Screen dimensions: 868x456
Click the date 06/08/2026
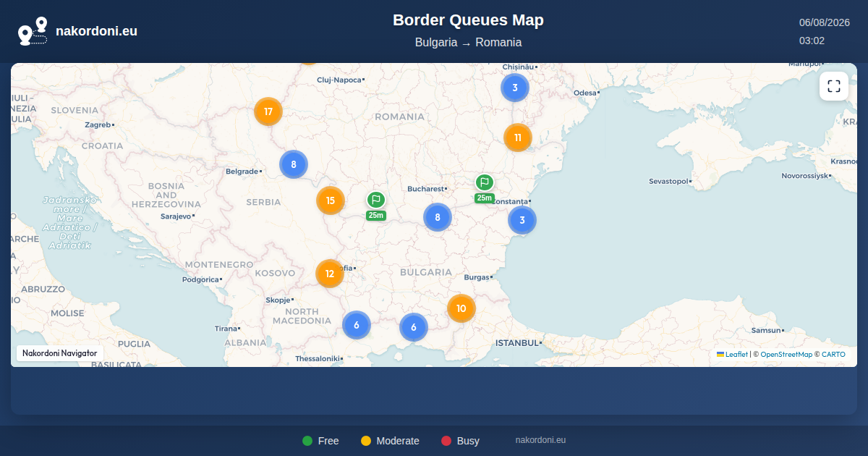(824, 22)
